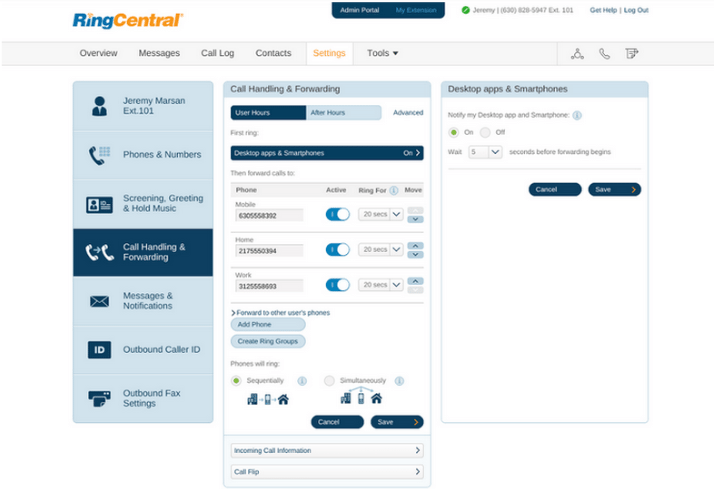Click the user avatar icon for Jeremy Marsan

click(x=99, y=106)
